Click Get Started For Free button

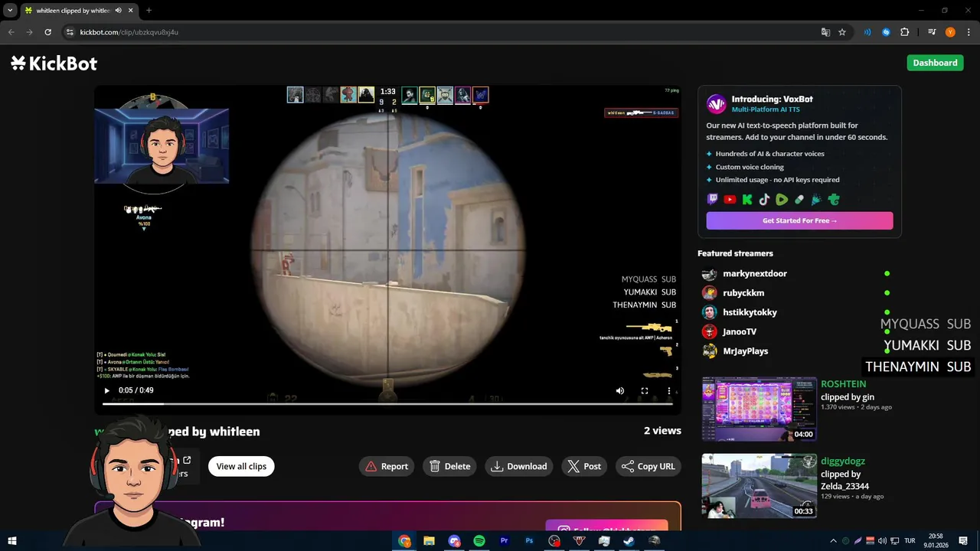pos(799,220)
